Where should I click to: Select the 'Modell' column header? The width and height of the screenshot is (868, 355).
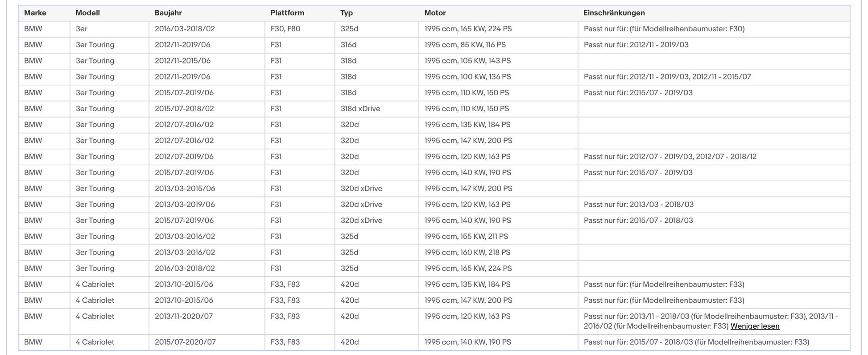click(x=87, y=13)
